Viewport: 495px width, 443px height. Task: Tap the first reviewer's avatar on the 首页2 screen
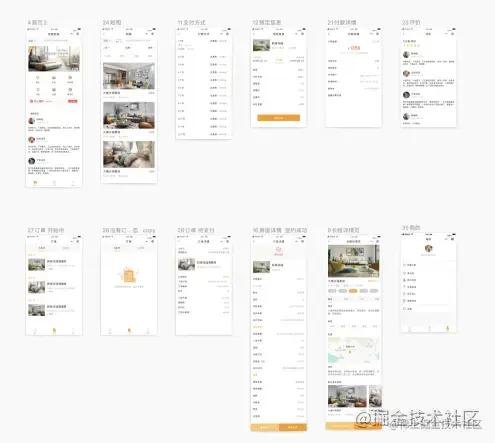tap(32, 121)
